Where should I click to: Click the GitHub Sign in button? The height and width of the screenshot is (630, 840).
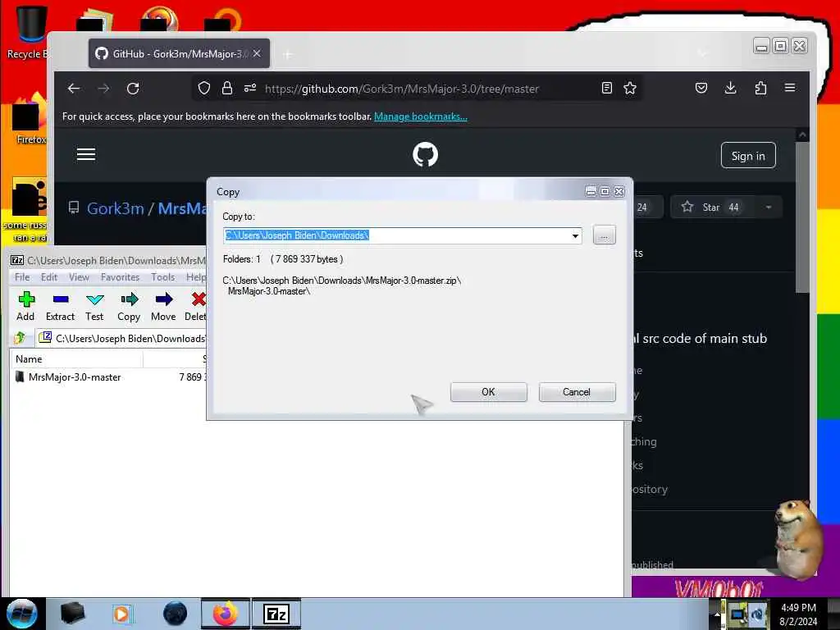pos(748,155)
